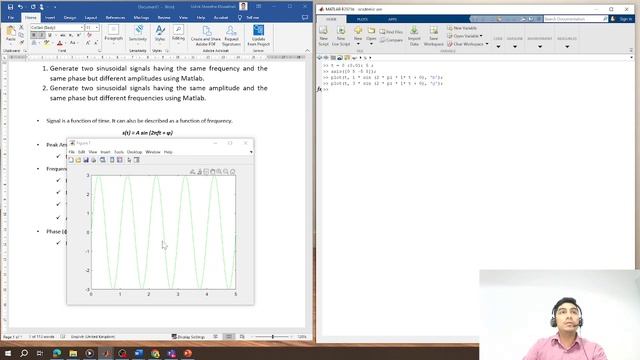Click Display Settings in Word status bar
The width and height of the screenshot is (640, 360).
[x=188, y=337]
